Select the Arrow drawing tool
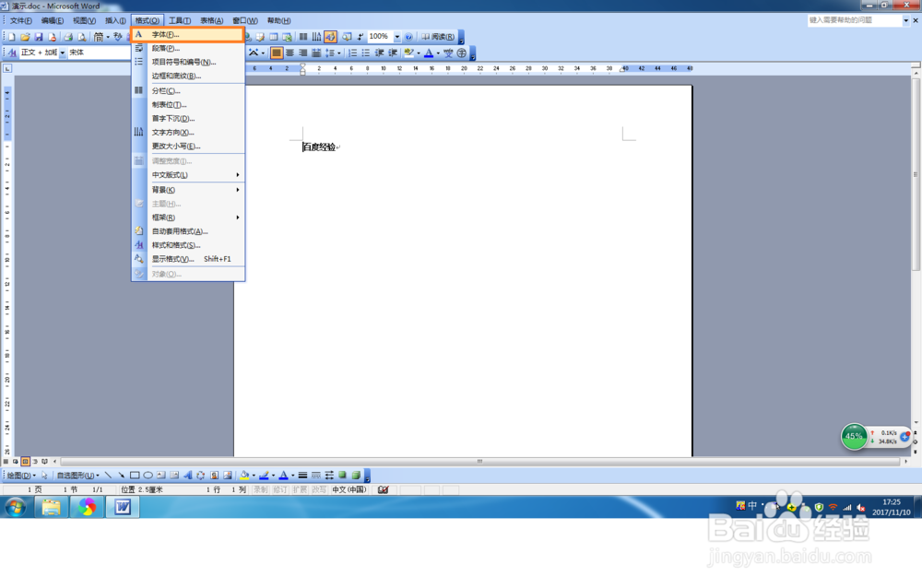Viewport: 922px width, 588px height. 121,476
